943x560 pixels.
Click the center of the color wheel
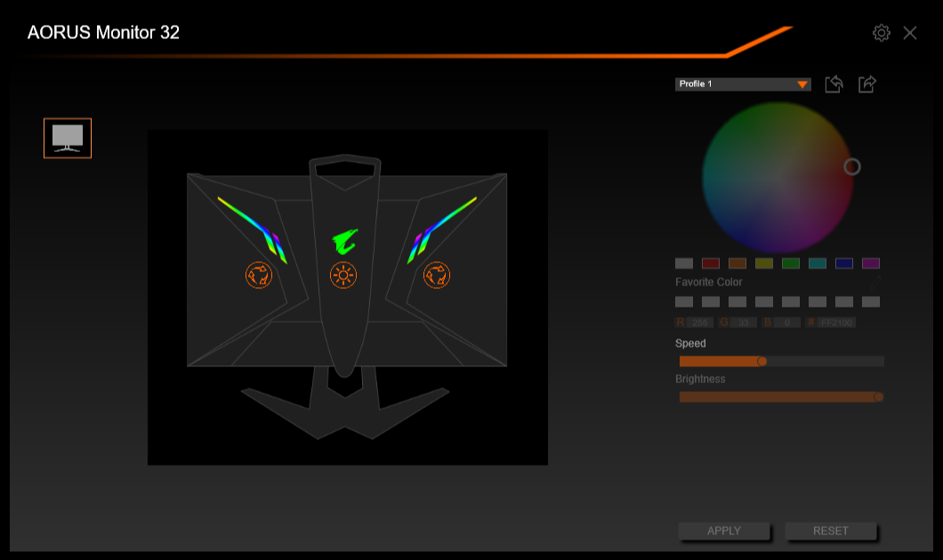click(778, 178)
